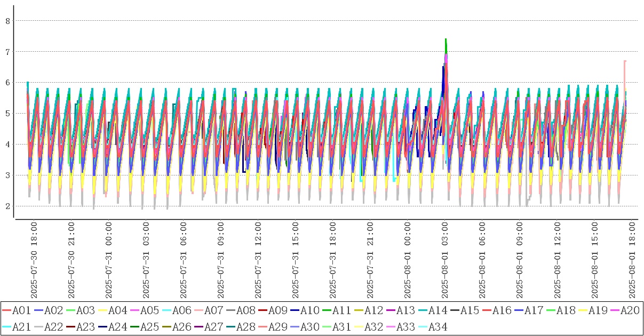Click the green peak above value 7

tap(446, 40)
